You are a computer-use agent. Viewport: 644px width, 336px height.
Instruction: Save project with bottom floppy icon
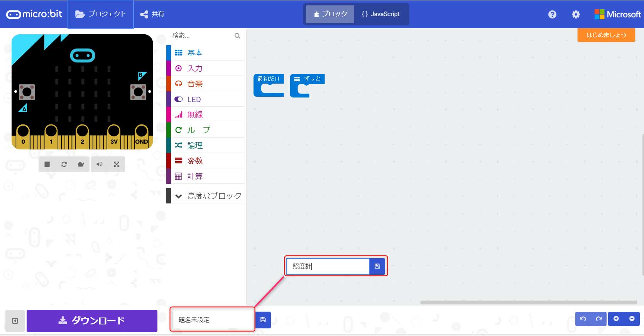coord(263,320)
